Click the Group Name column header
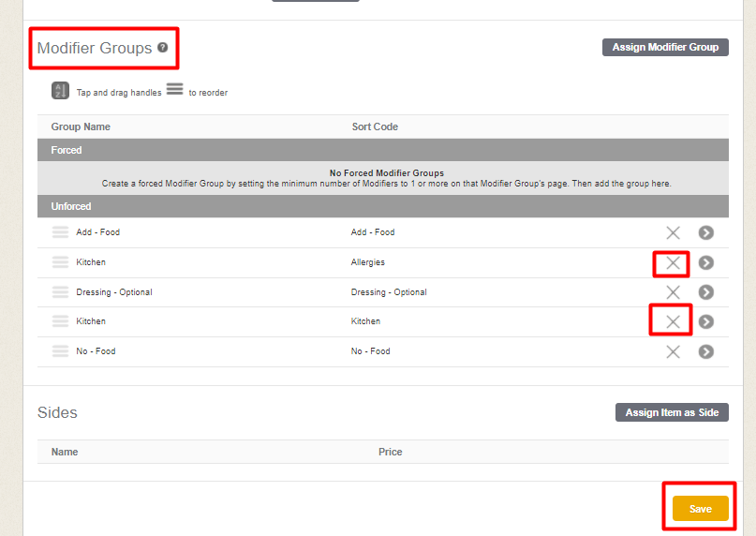 coord(81,127)
